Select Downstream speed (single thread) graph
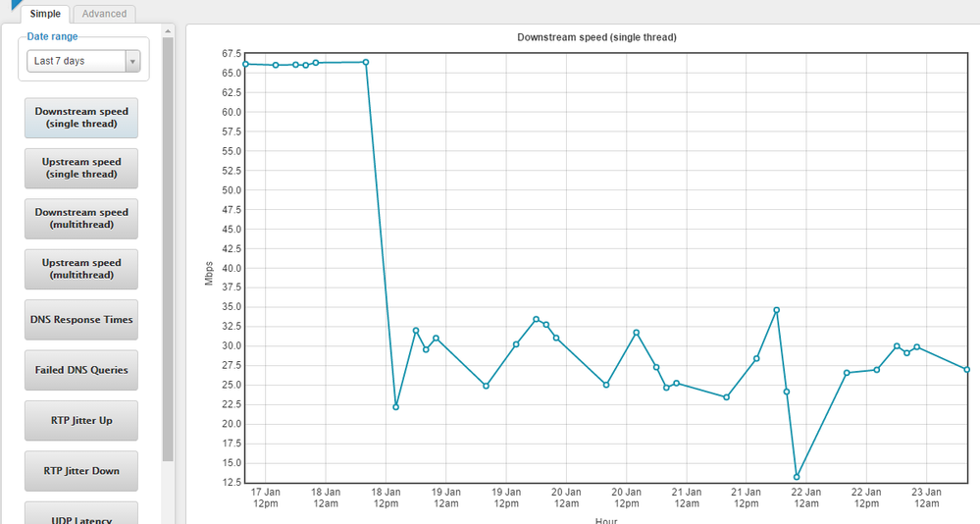The image size is (980, 524). (81, 118)
